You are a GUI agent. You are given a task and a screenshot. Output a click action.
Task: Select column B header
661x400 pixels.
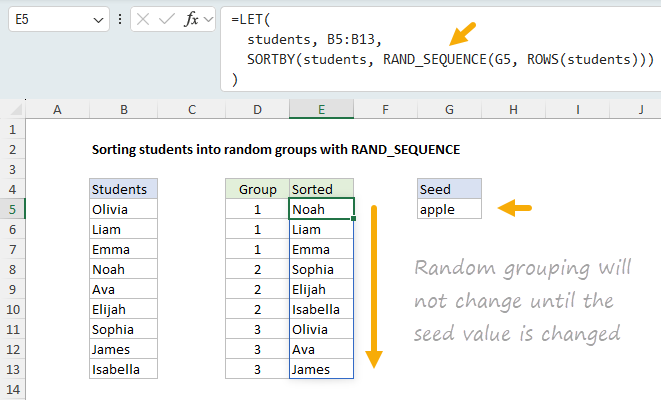pyautogui.click(x=124, y=110)
